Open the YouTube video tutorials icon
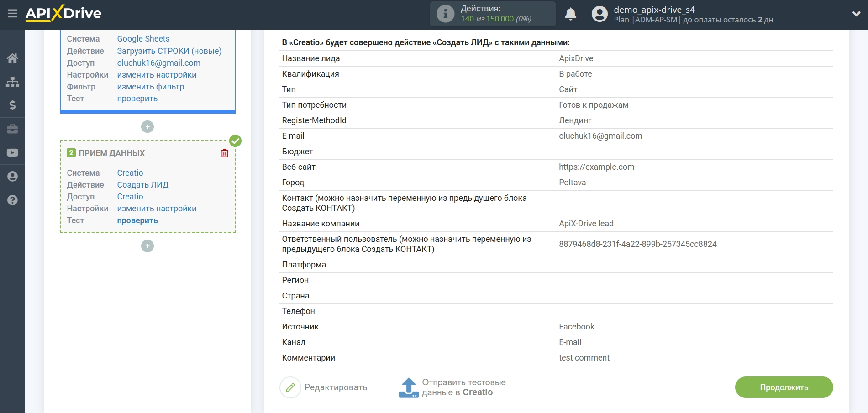 click(x=12, y=153)
